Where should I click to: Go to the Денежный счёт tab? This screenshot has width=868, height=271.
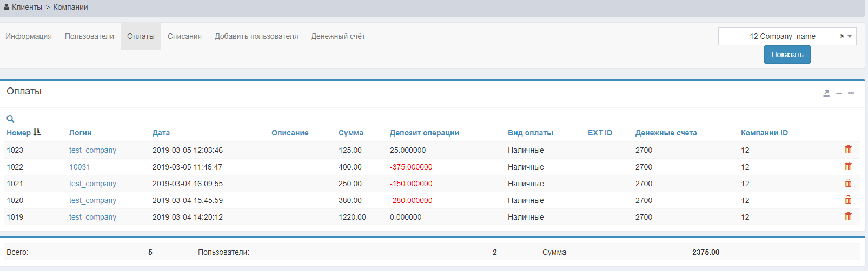338,36
